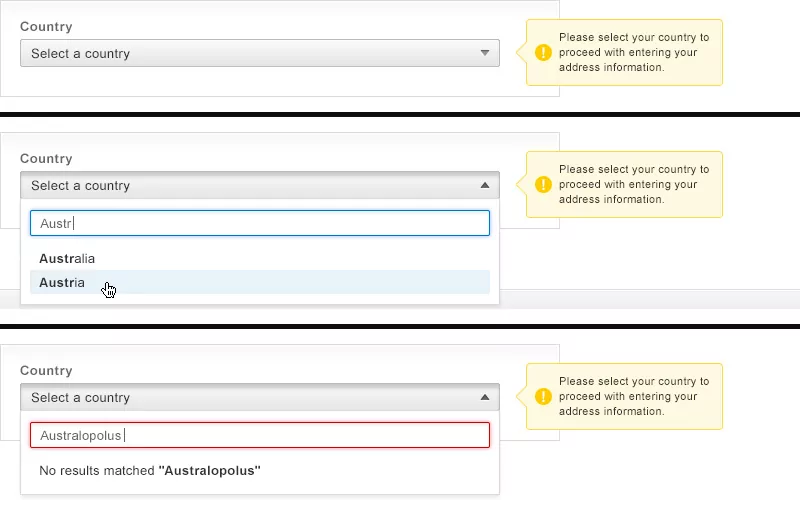The image size is (800, 505).
Task: Click warning icon beside the no-results dropdown
Action: 543,397
